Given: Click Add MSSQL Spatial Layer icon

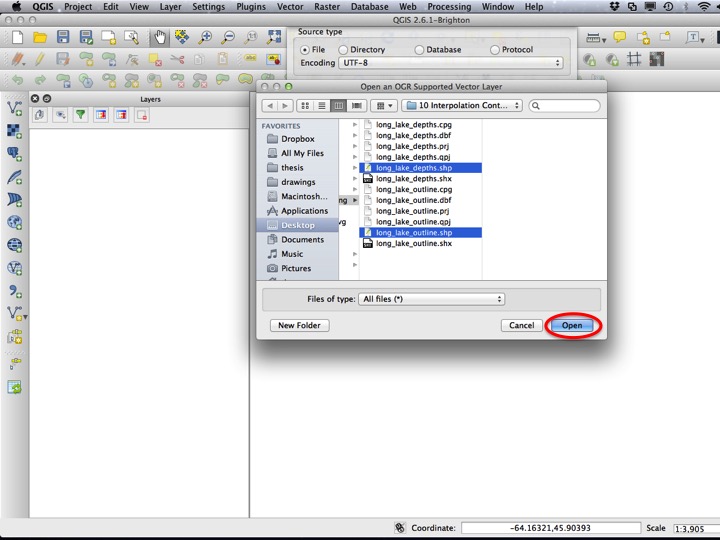Looking at the screenshot, I should pyautogui.click(x=14, y=200).
